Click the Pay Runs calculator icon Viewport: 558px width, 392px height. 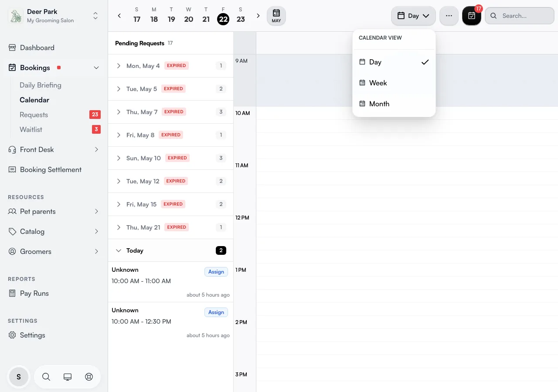click(12, 293)
